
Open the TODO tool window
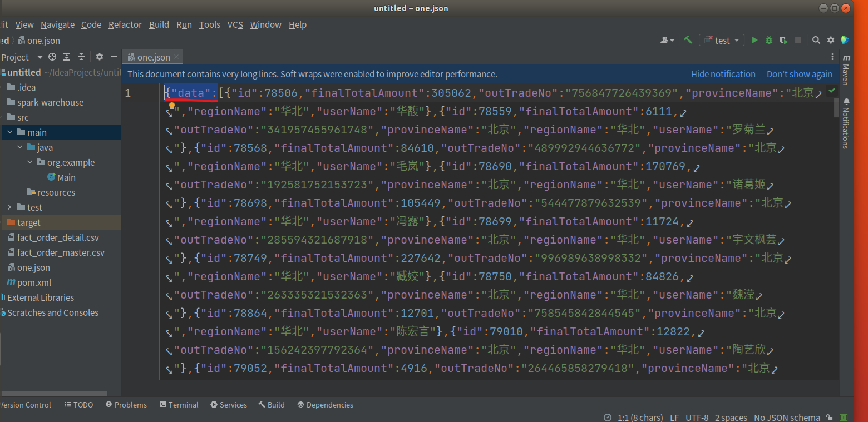[x=78, y=405]
